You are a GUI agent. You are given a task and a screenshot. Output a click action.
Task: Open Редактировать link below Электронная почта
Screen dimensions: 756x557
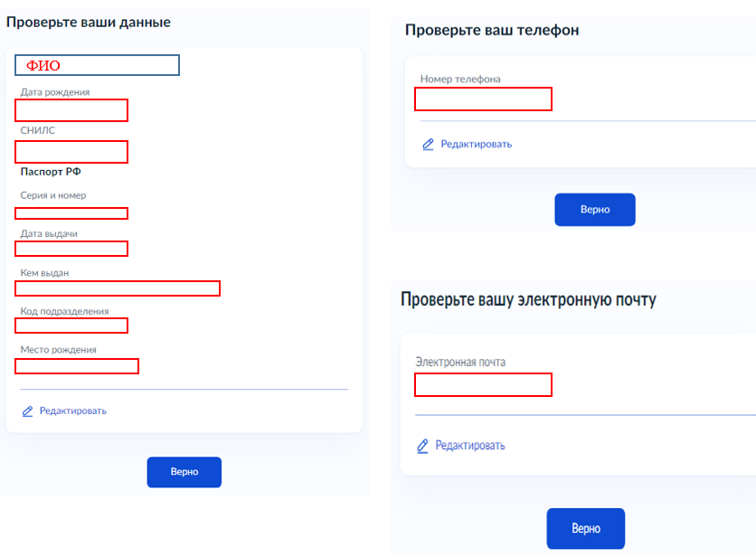pos(470,446)
